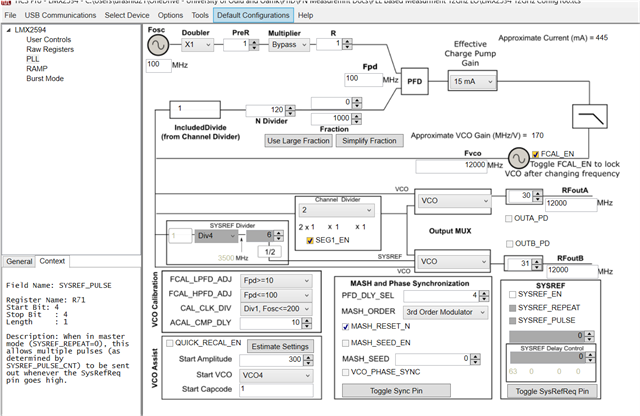
Task: Click the Fvco frequency field
Action: (x=451, y=166)
